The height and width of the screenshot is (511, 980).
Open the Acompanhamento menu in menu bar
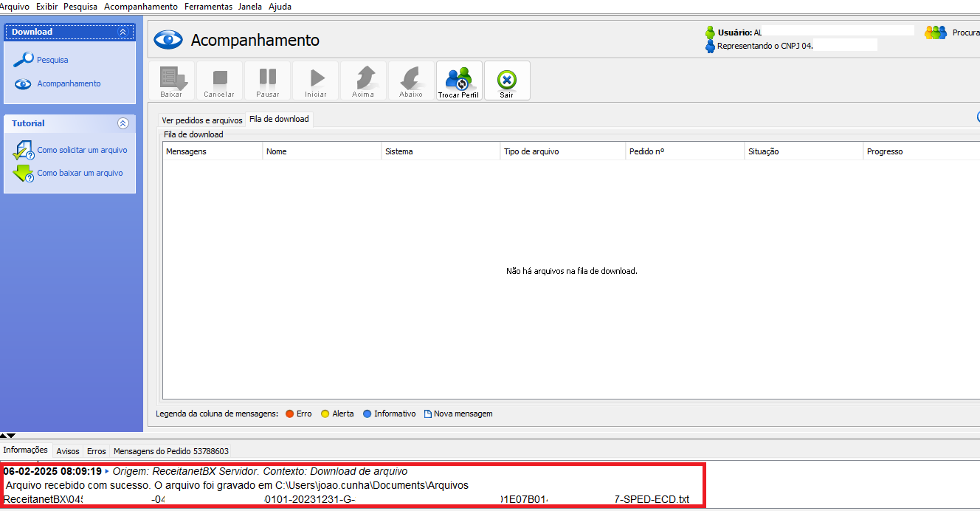pos(141,7)
